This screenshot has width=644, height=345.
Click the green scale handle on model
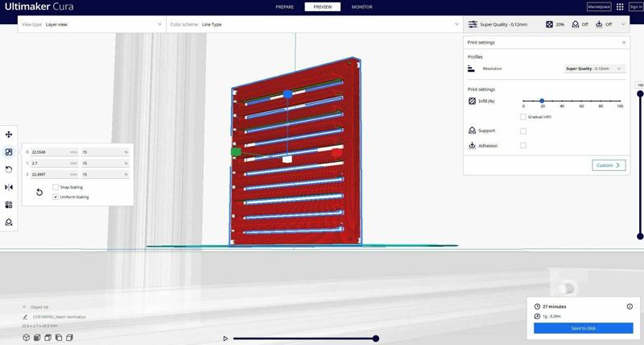click(236, 152)
